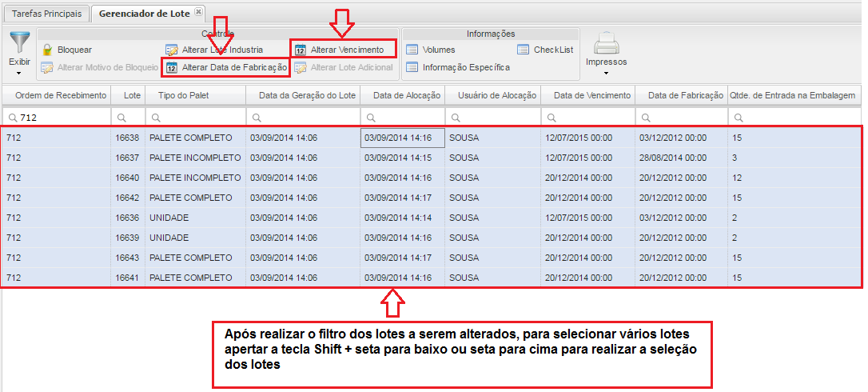Click the quantity cell with value 3
This screenshot has height=392, width=868.
tap(795, 158)
